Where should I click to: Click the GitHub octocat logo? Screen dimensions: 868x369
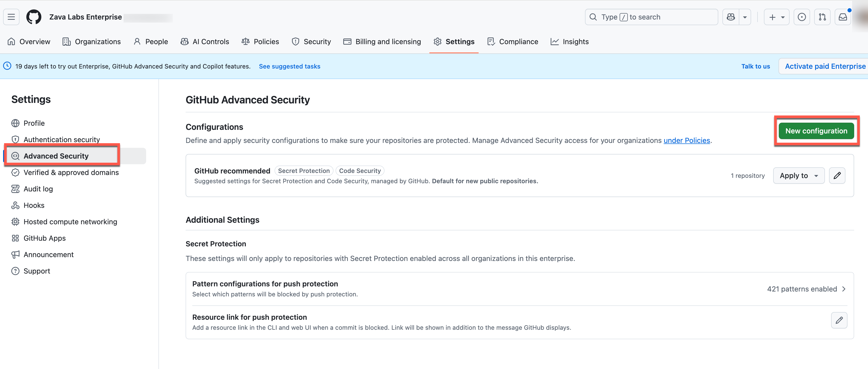[34, 17]
